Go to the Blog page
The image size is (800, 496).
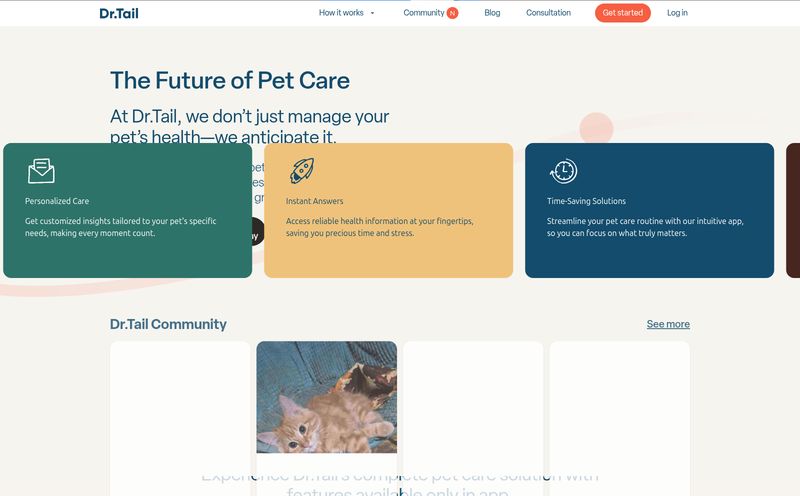tap(492, 13)
